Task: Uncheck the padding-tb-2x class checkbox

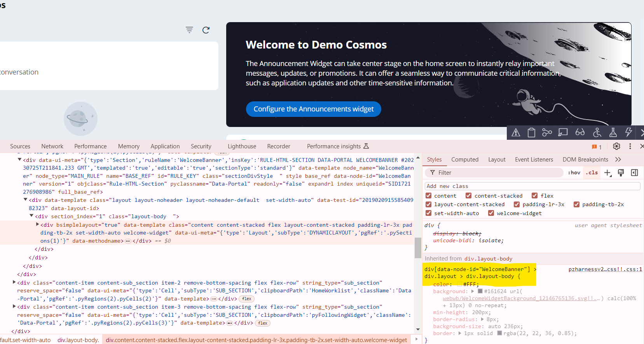Action: [577, 204]
